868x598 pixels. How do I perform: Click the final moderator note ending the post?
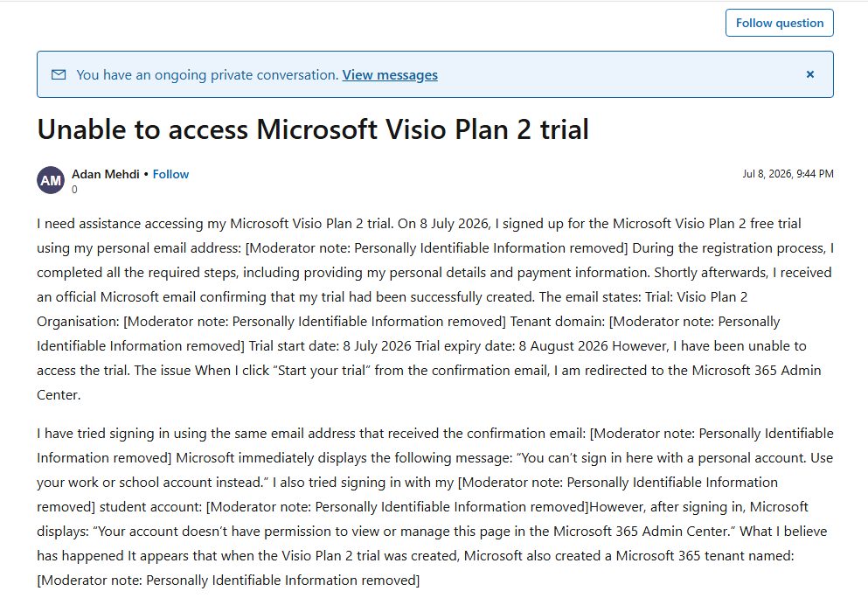(228, 581)
